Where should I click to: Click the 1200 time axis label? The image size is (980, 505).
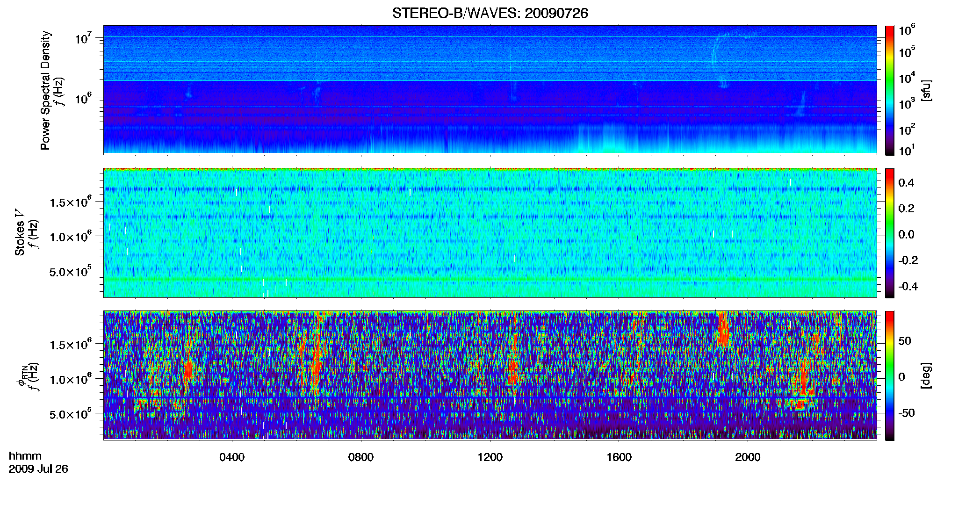click(490, 457)
